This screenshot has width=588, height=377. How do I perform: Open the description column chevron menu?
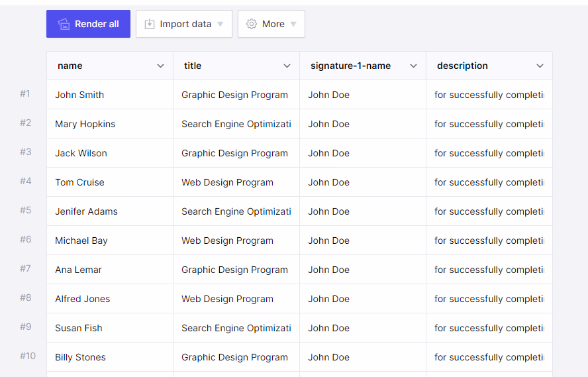(540, 66)
